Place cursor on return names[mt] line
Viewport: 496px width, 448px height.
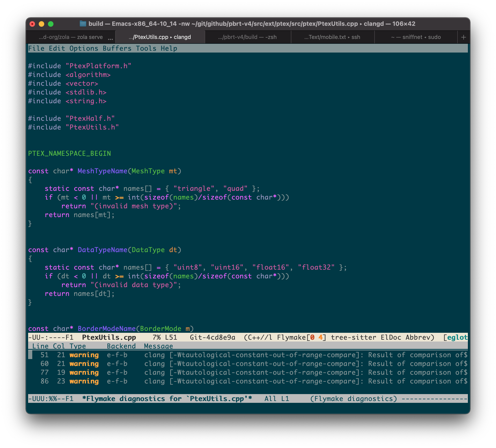80,215
